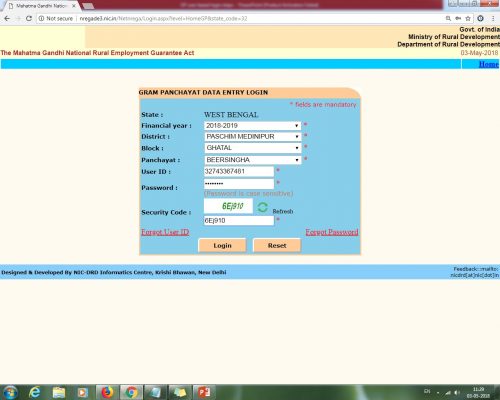Click the Password input field
Image resolution: width=500 pixels, height=400 pixels.
[x=239, y=184]
